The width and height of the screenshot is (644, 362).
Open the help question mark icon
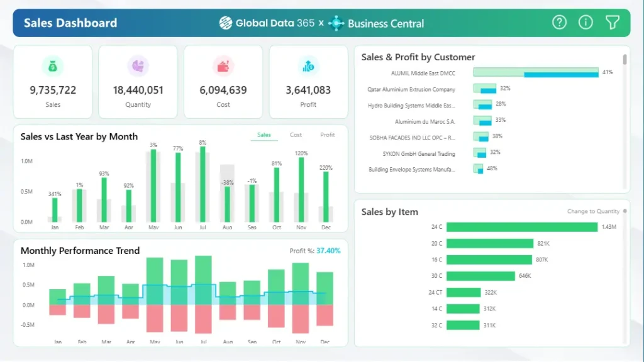point(559,22)
